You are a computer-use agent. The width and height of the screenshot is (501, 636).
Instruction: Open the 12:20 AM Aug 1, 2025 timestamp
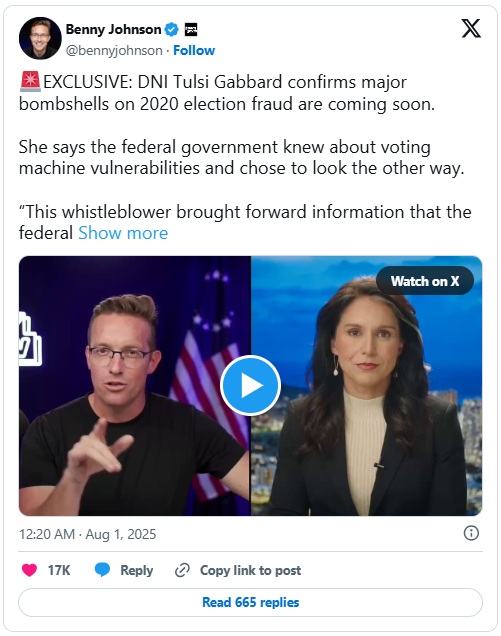[88, 534]
